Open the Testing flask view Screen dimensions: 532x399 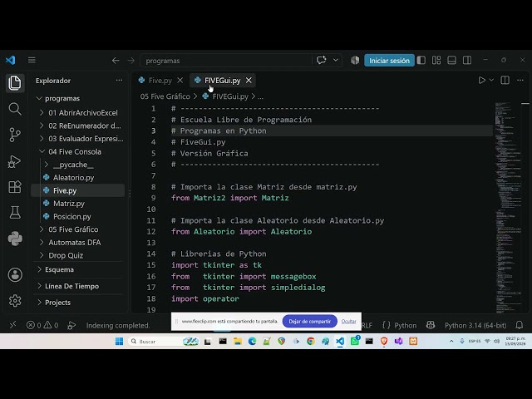pos(15,213)
